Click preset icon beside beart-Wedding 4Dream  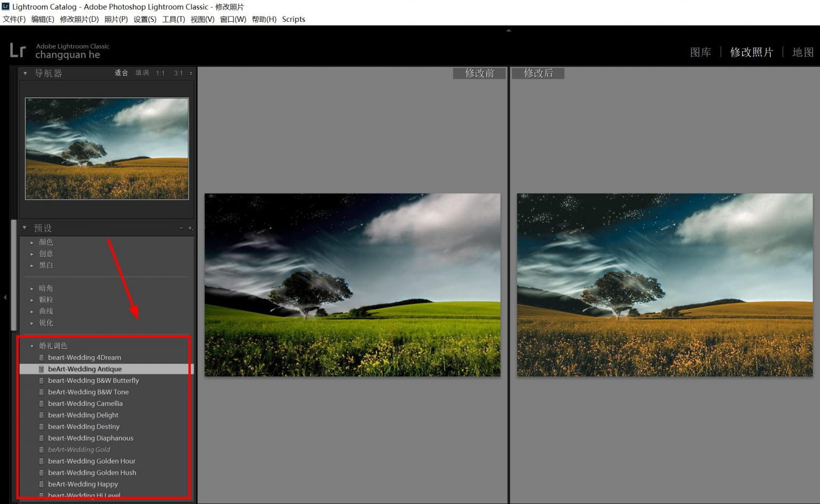pos(41,358)
